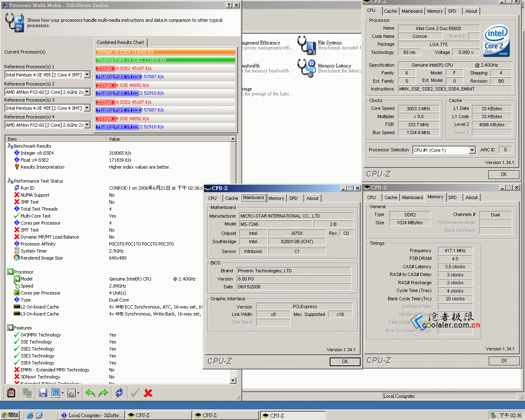Open the Sandra options icon in bottom toolbar
This screenshot has width=525, height=420.
click(x=11, y=393)
